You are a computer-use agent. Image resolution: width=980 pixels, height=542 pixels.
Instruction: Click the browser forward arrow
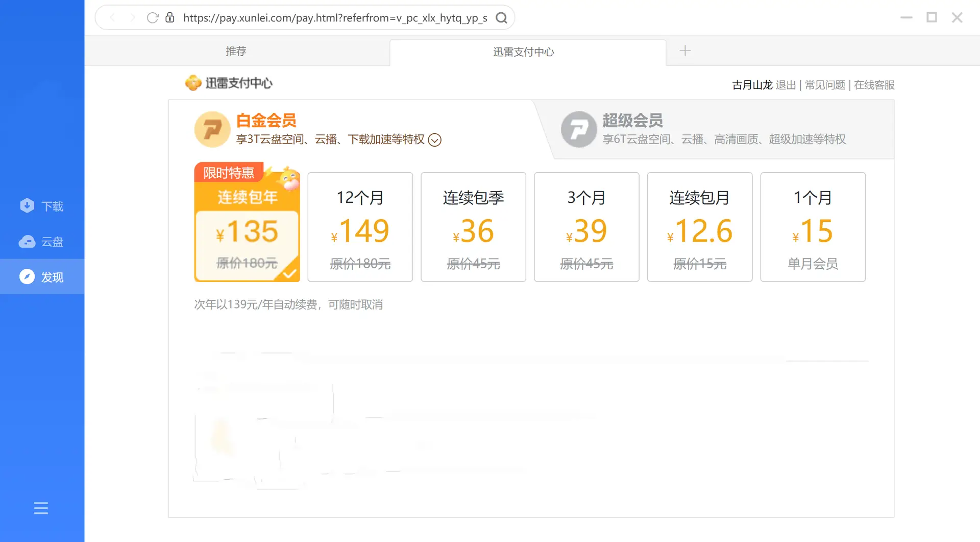pos(133,18)
